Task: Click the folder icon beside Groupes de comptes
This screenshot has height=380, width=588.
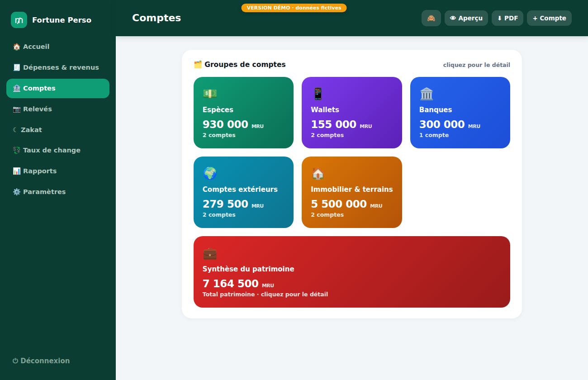Action: tap(198, 65)
